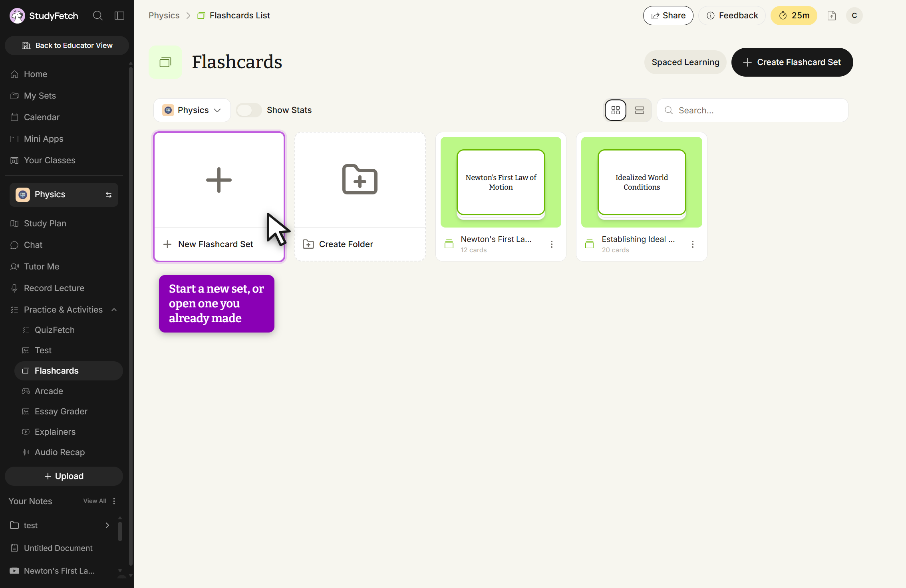
Task: Click the notes list scrollbar
Action: pos(120,531)
